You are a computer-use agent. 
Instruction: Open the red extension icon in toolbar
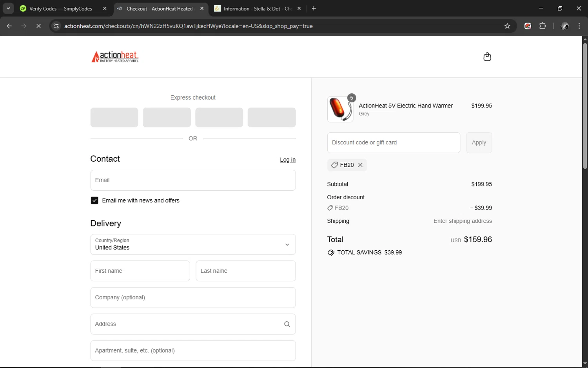point(528,26)
